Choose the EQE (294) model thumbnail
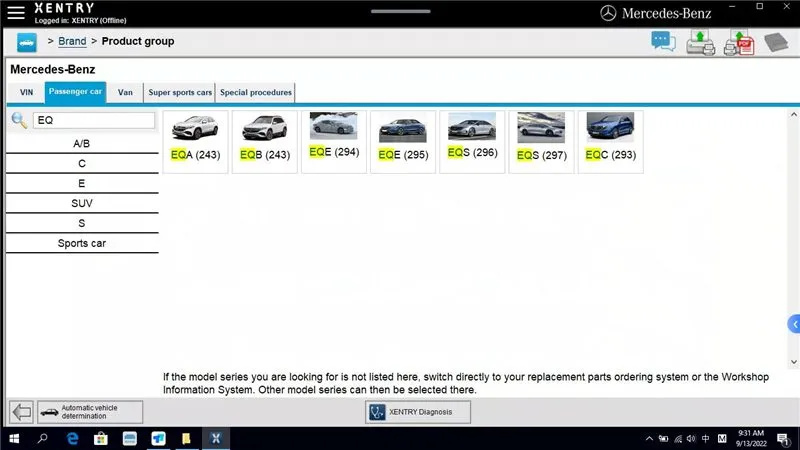The image size is (800, 450). [334, 142]
